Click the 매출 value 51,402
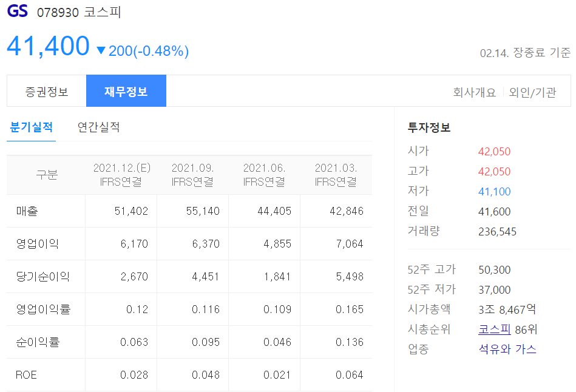 pos(131,211)
